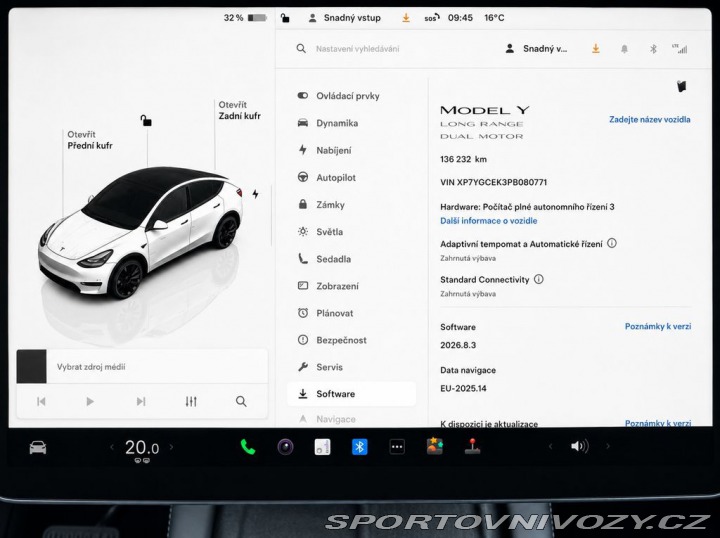Show info for Adaptivní tempomat a Automatické řízení

coord(612,243)
